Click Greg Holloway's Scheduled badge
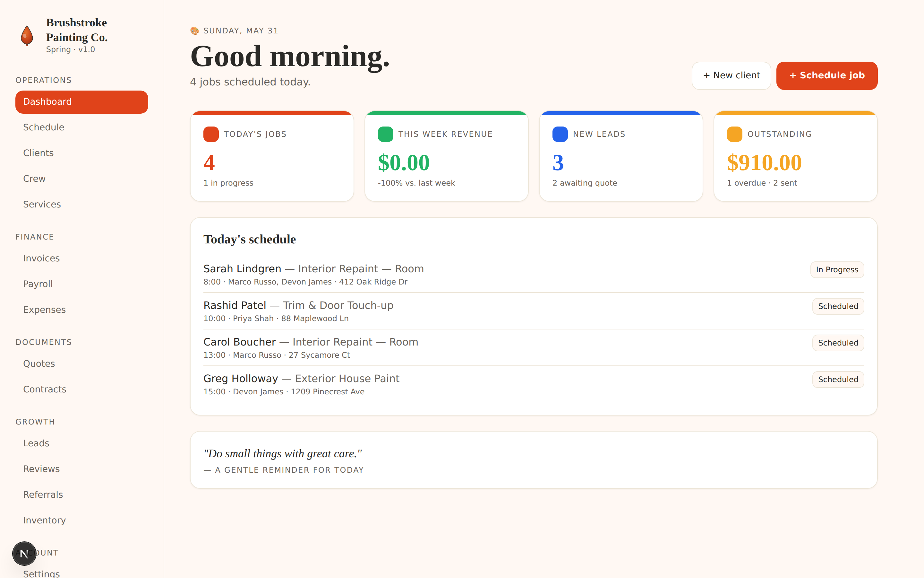 pyautogui.click(x=838, y=380)
